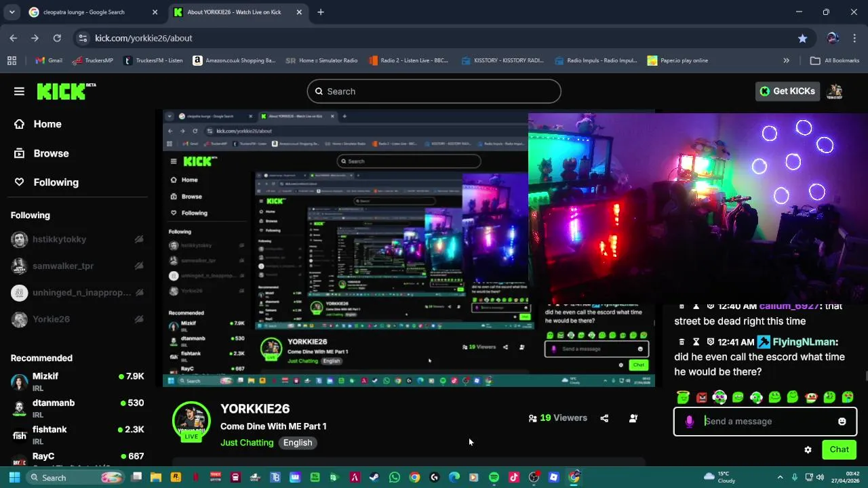
Task: Open Windows Start menu
Action: (x=14, y=477)
